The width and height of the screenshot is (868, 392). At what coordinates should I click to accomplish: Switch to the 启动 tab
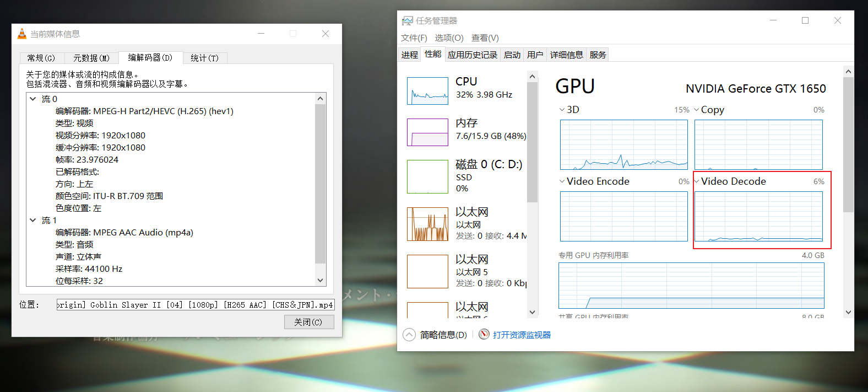tap(512, 55)
